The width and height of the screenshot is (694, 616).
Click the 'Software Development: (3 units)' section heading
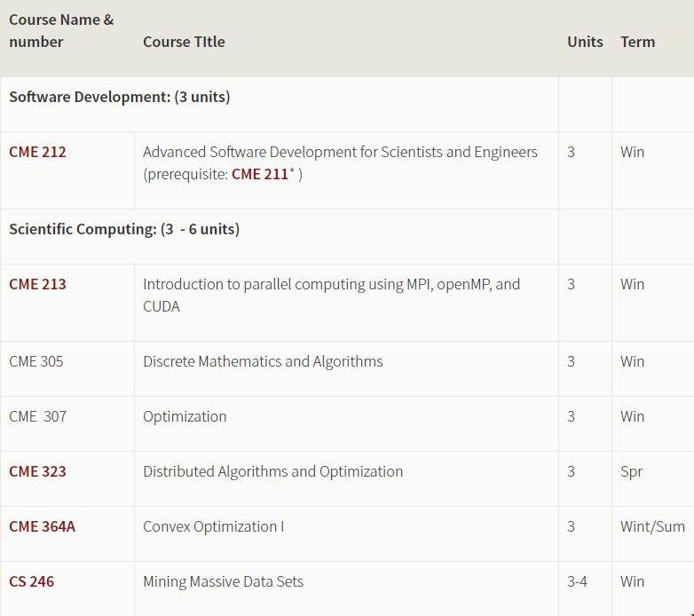(x=119, y=97)
